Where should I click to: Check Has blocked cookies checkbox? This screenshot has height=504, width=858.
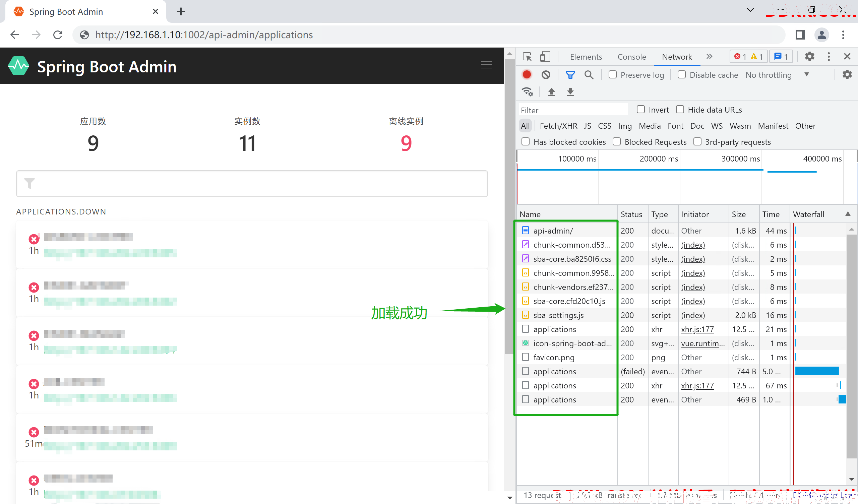point(525,141)
